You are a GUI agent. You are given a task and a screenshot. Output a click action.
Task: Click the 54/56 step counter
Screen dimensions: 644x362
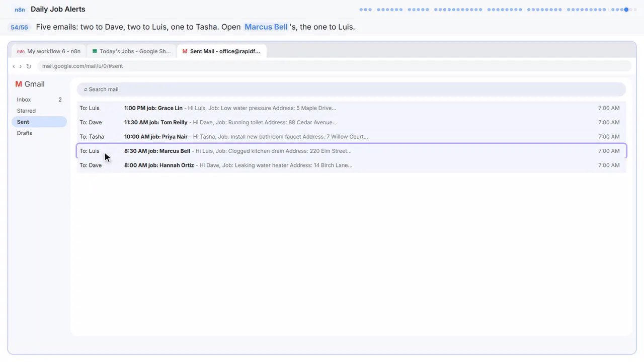pos(19,27)
